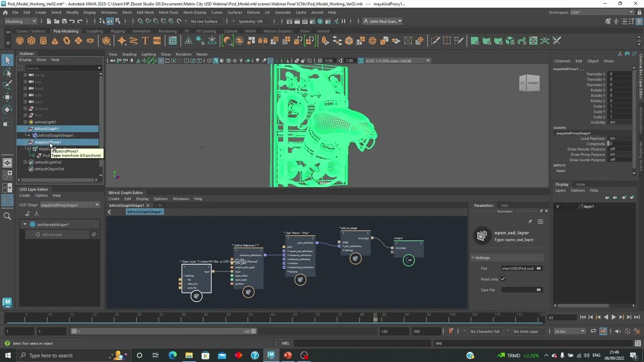
Task: Create a polygon cone from the shelf
Action: click(x=54, y=41)
